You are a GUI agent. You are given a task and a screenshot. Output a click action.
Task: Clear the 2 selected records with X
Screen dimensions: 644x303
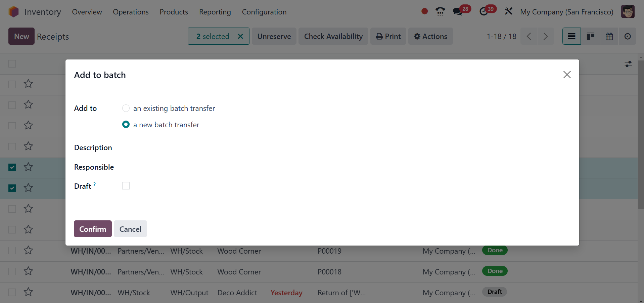(x=240, y=36)
